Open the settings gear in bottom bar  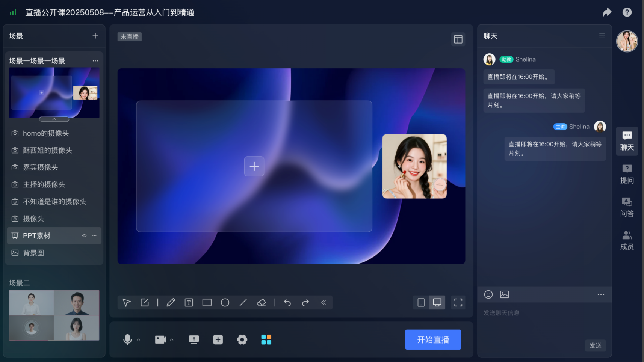(242, 340)
